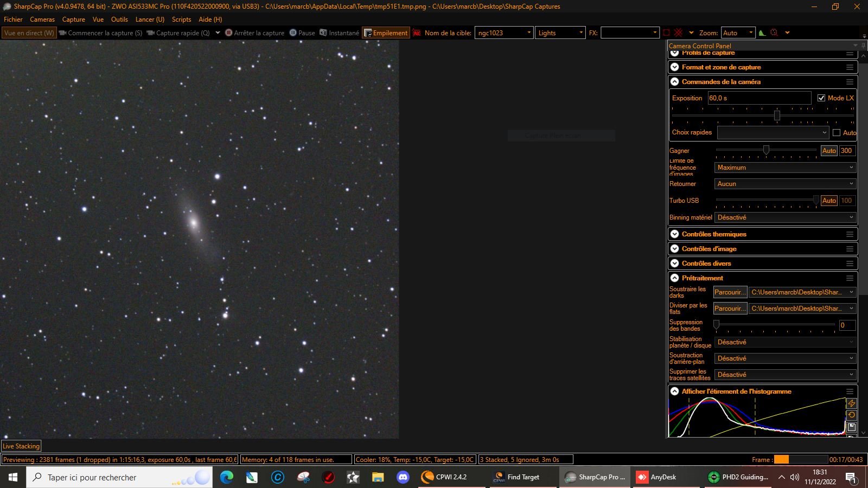Open the FX dropdown
This screenshot has height=488, width=868.
click(630, 33)
